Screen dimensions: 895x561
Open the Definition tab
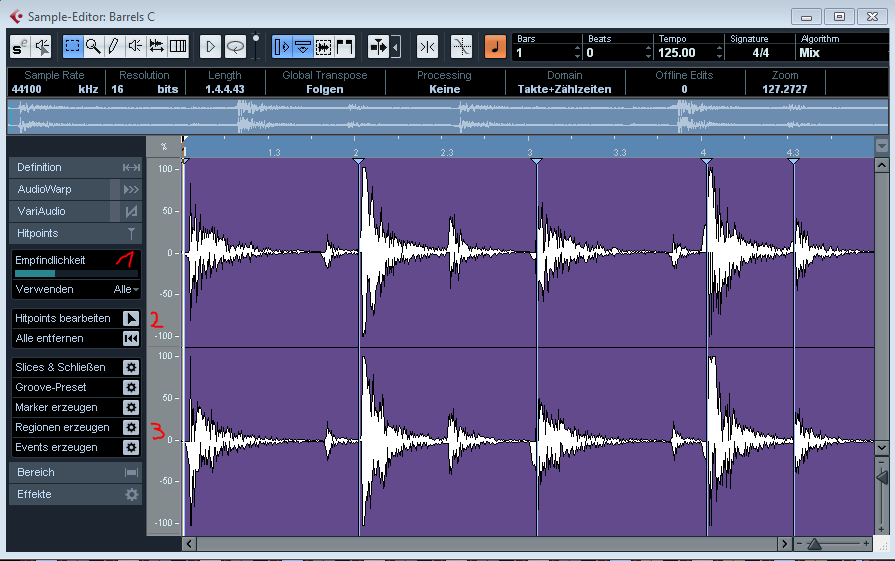coord(75,167)
